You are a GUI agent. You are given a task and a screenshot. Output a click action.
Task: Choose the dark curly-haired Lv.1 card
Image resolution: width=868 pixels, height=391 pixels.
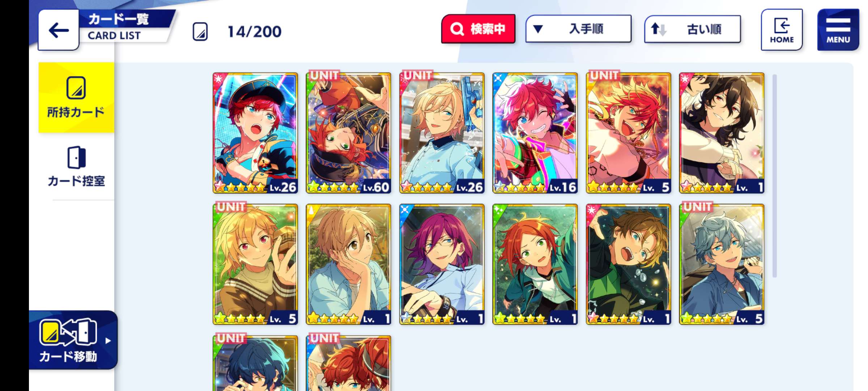click(722, 133)
